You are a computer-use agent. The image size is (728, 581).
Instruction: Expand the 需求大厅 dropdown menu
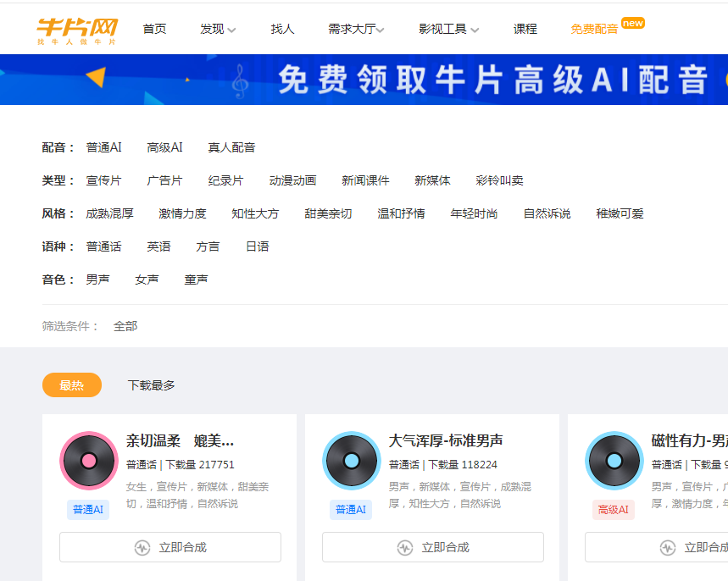point(356,30)
